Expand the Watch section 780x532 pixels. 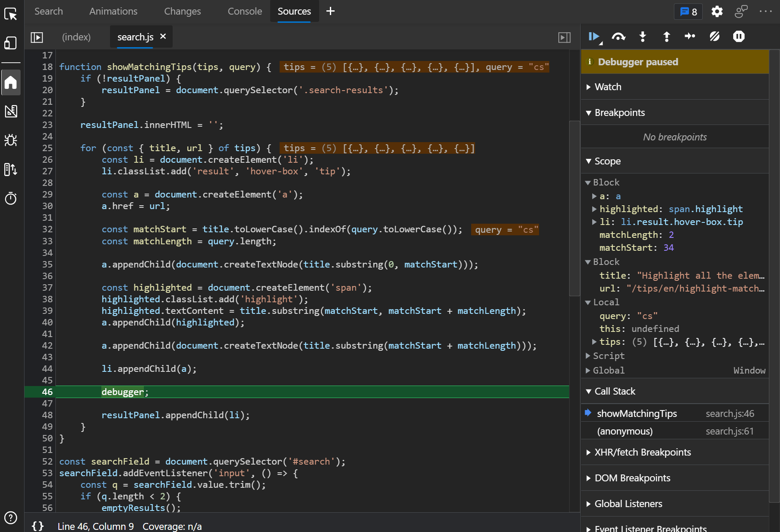pos(589,87)
